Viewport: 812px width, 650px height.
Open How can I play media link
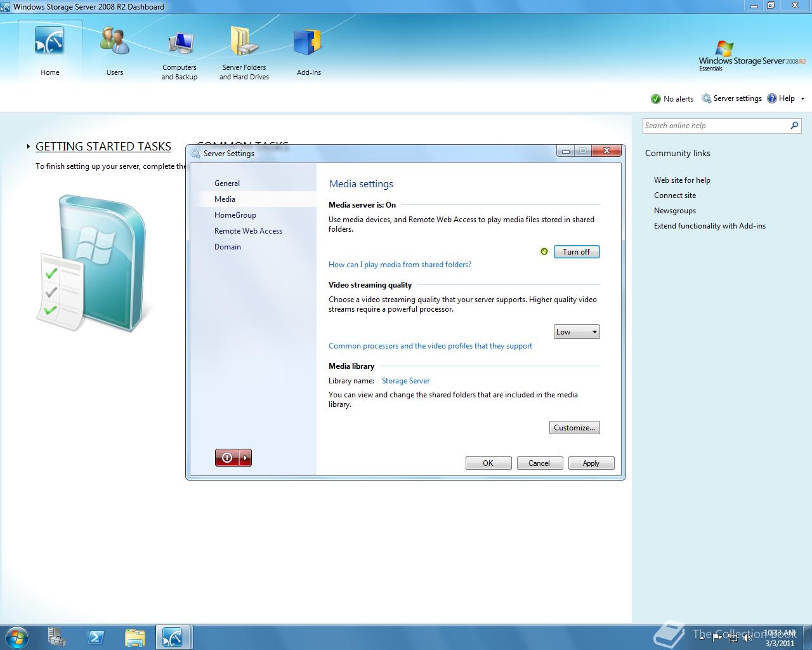point(400,265)
